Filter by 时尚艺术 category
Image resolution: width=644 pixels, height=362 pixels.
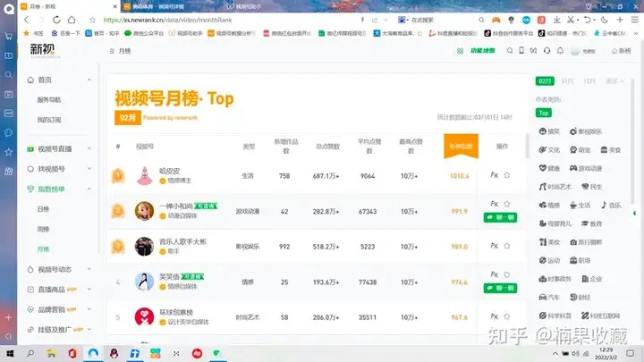555,187
